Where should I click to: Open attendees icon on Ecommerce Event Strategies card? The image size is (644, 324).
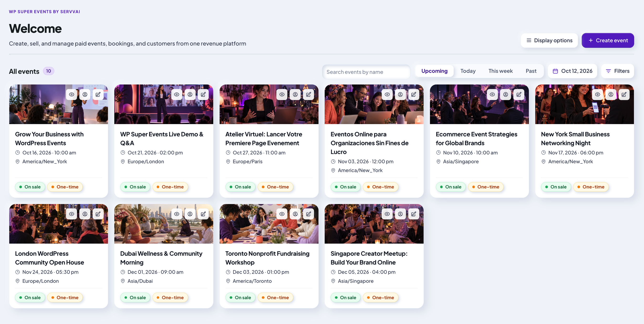506,95
